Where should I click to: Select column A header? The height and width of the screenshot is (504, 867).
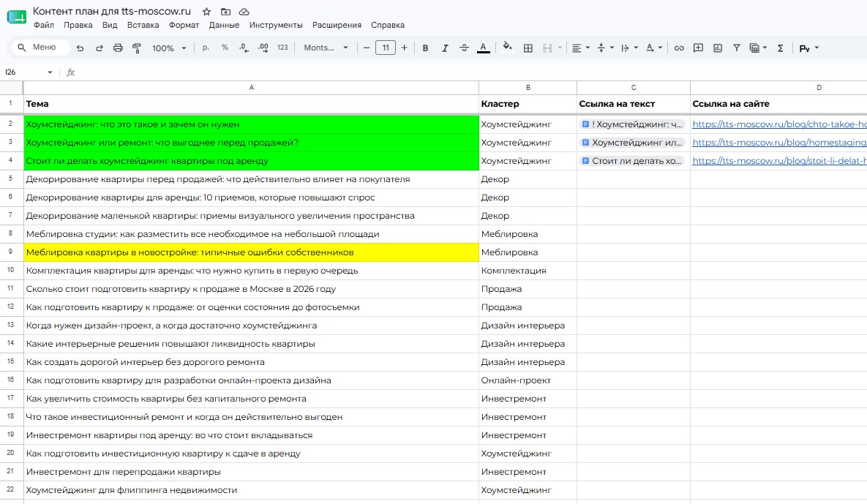(x=252, y=87)
